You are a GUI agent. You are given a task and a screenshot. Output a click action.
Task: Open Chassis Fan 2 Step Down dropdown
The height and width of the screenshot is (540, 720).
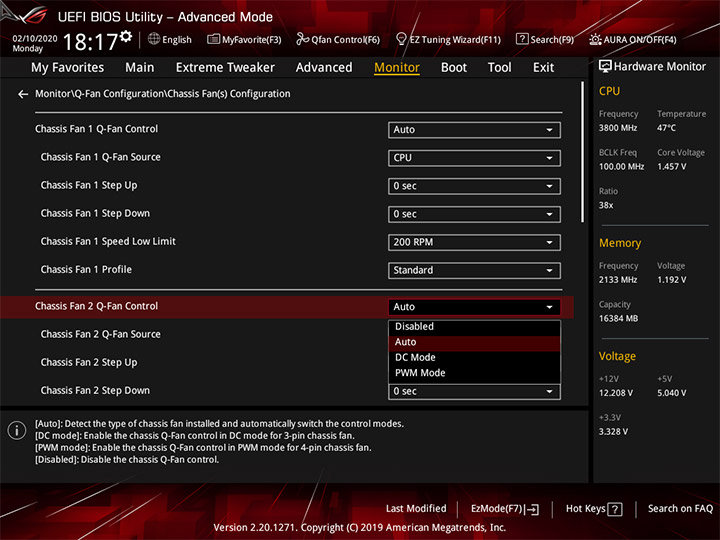tap(474, 392)
